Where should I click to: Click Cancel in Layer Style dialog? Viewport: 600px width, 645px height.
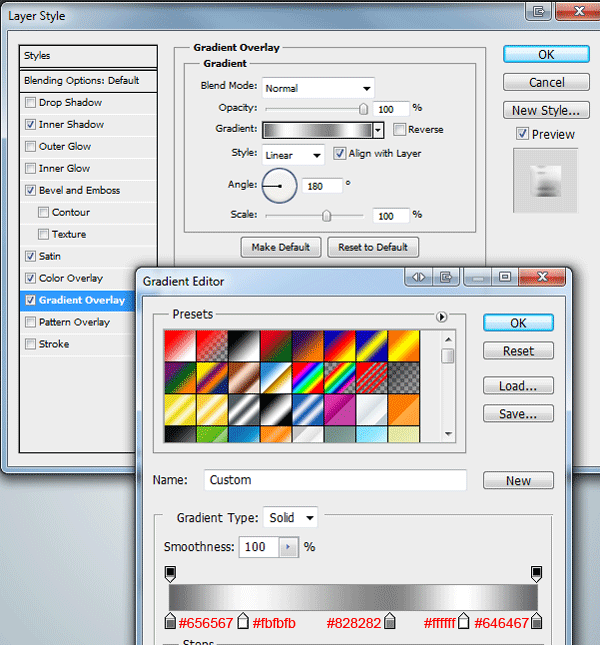(546, 82)
